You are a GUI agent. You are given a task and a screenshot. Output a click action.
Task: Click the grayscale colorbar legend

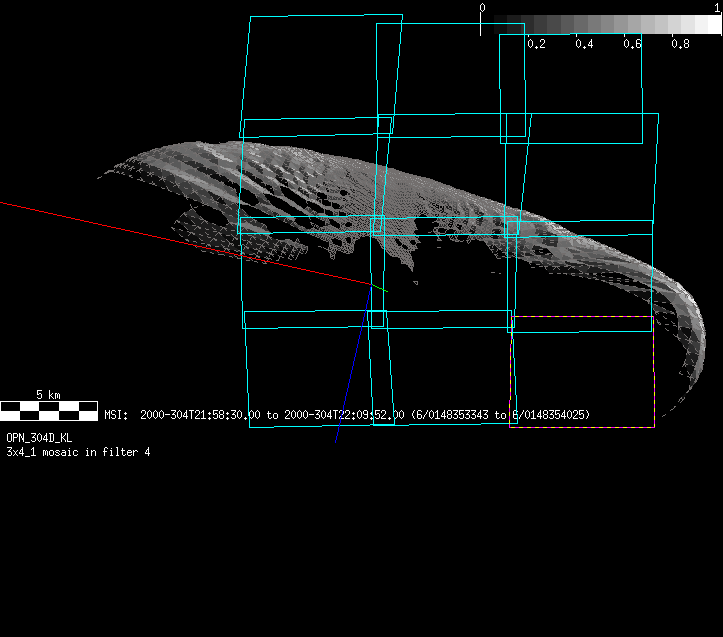[601, 24]
